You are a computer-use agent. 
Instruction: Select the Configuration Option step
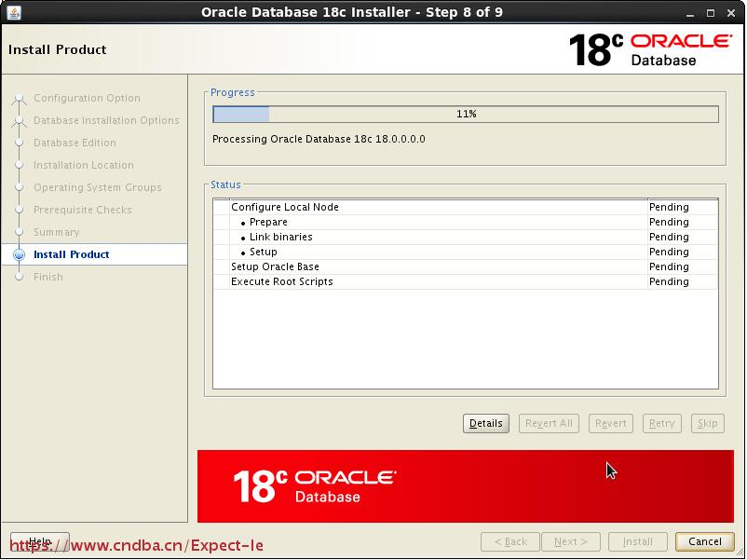point(87,98)
